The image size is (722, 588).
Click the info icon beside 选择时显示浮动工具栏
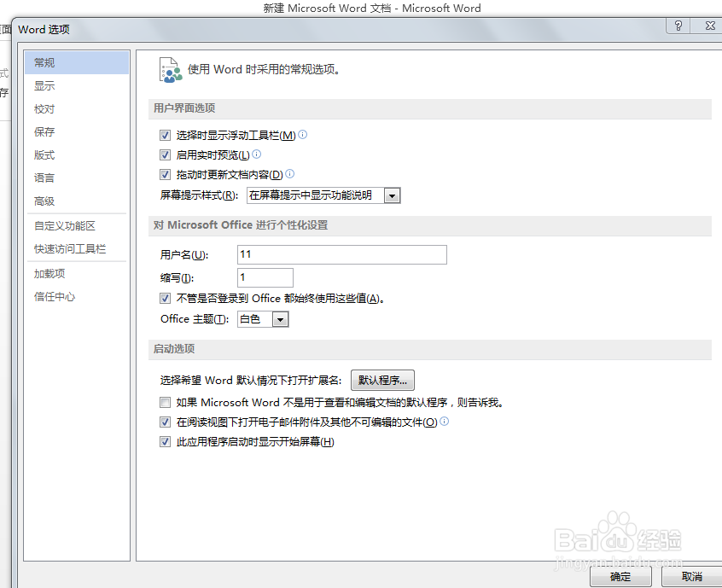[302, 135]
